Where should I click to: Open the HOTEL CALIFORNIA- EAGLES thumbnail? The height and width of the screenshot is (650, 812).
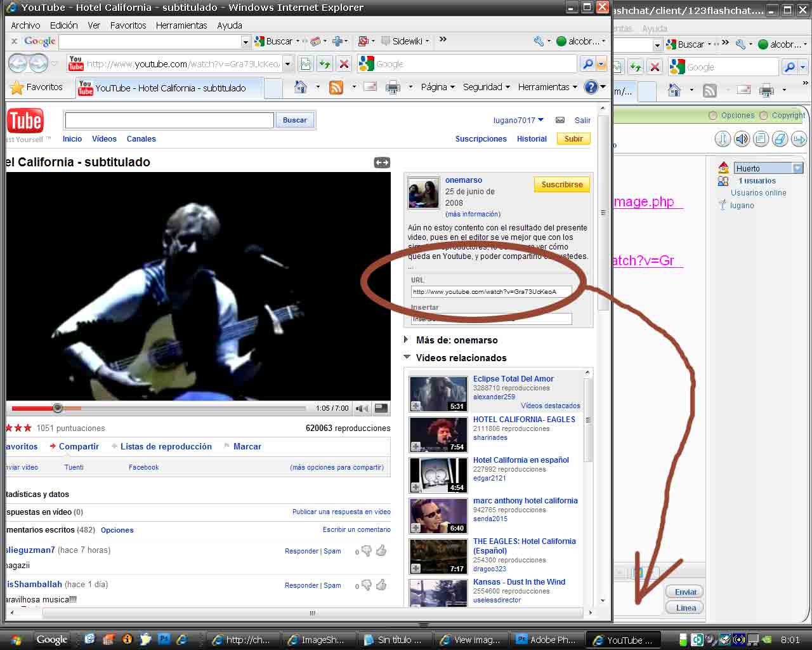pos(438,434)
